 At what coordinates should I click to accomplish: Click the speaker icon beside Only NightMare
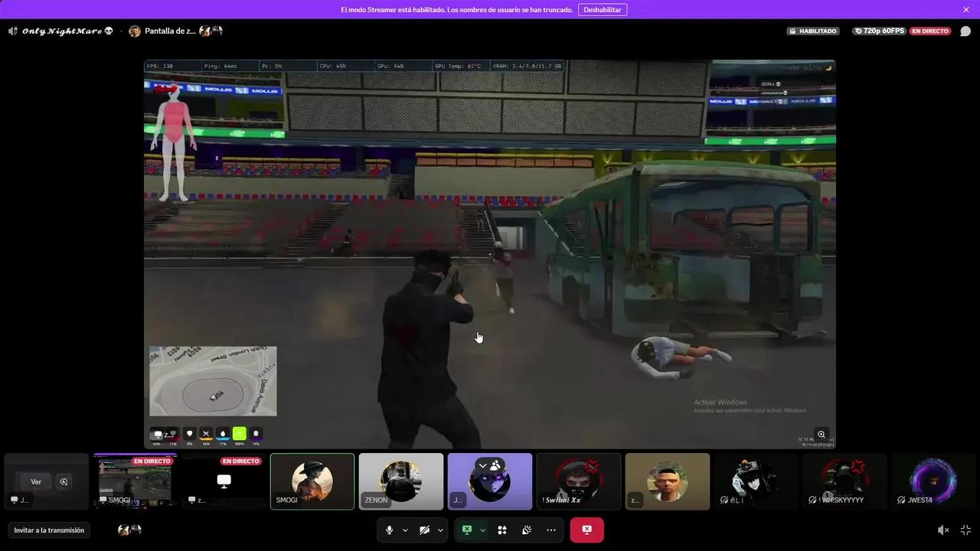13,31
